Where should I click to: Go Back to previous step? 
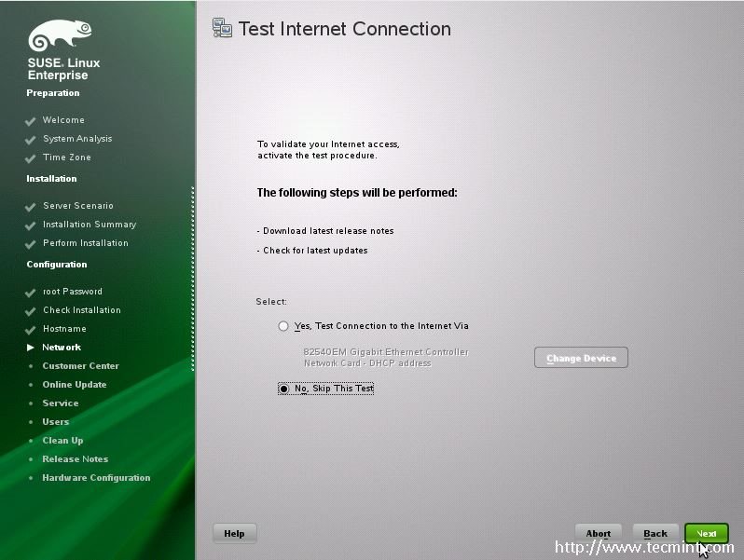click(x=655, y=534)
